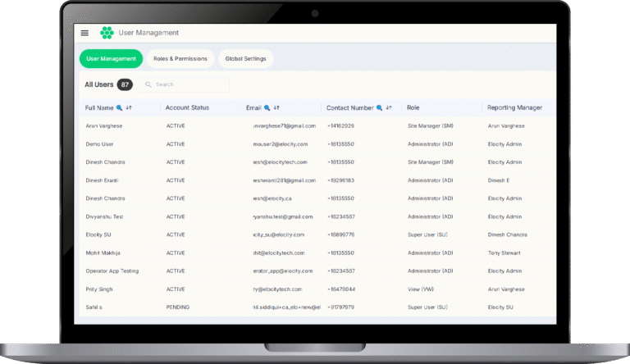Open the hamburger navigation menu
Viewport: 630px width, 364px height.
pyautogui.click(x=84, y=33)
